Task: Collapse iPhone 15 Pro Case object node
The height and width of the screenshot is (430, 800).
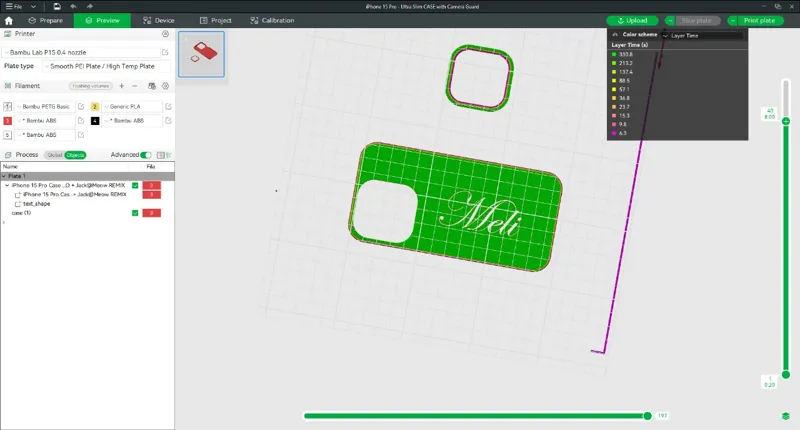Action: coord(7,186)
